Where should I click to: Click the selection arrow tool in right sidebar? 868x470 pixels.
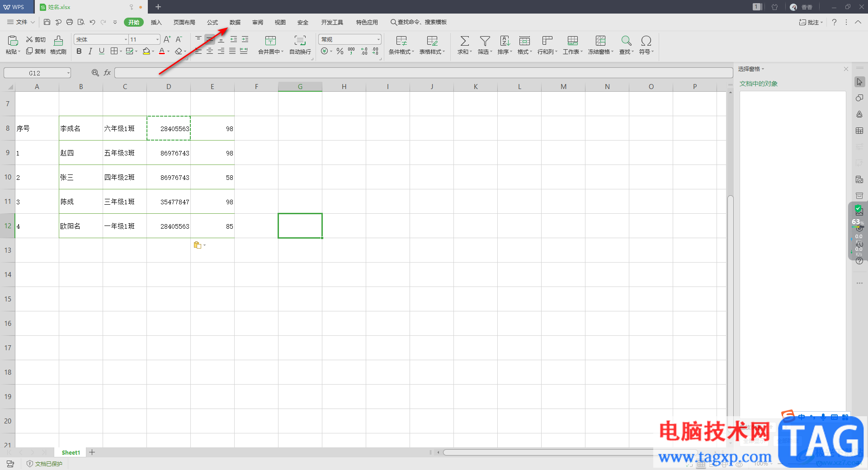859,82
